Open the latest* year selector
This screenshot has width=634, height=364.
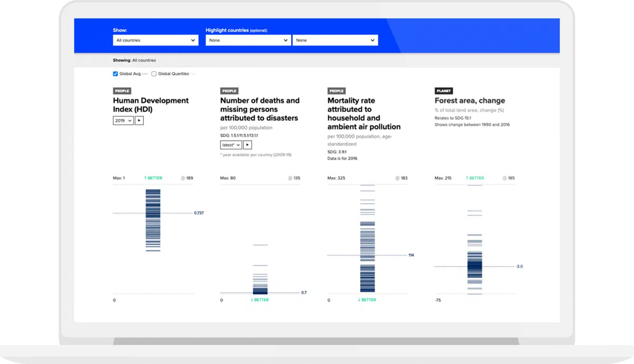coord(231,145)
